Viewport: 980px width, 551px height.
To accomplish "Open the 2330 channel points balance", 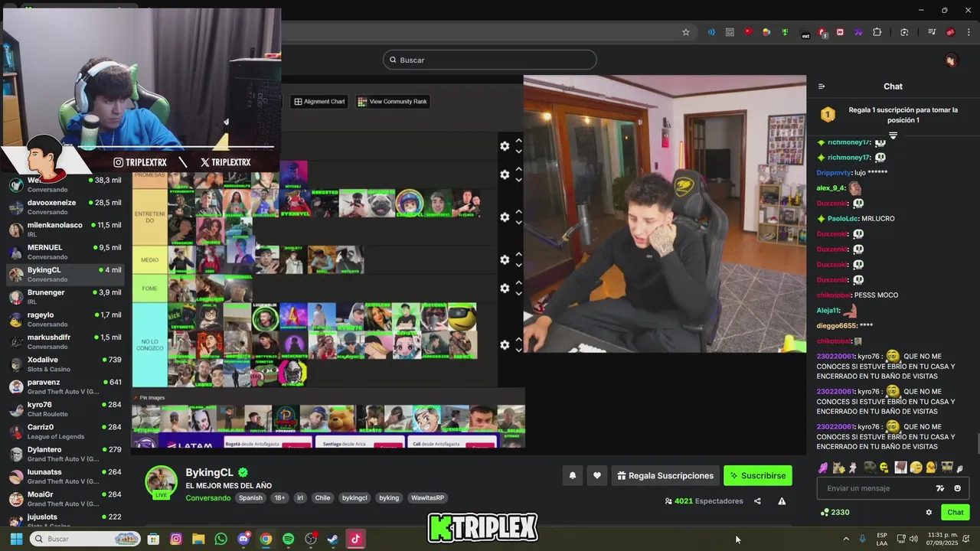I will coord(835,512).
